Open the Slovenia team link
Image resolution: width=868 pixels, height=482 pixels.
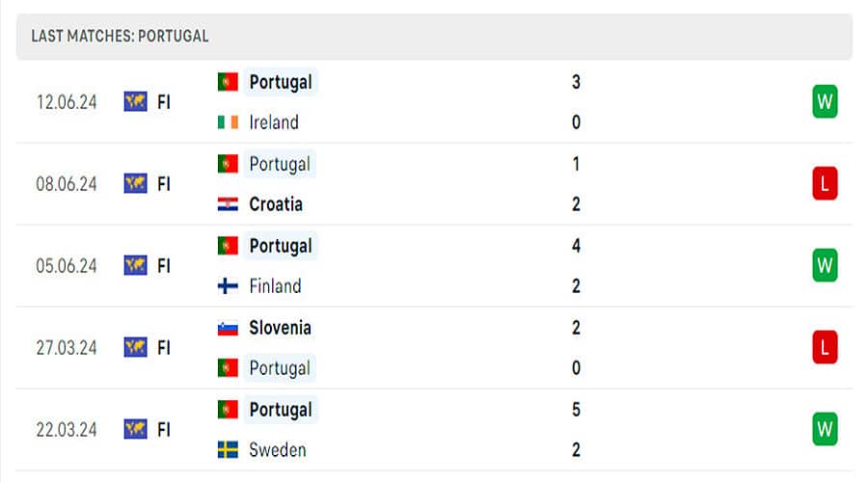(x=280, y=328)
